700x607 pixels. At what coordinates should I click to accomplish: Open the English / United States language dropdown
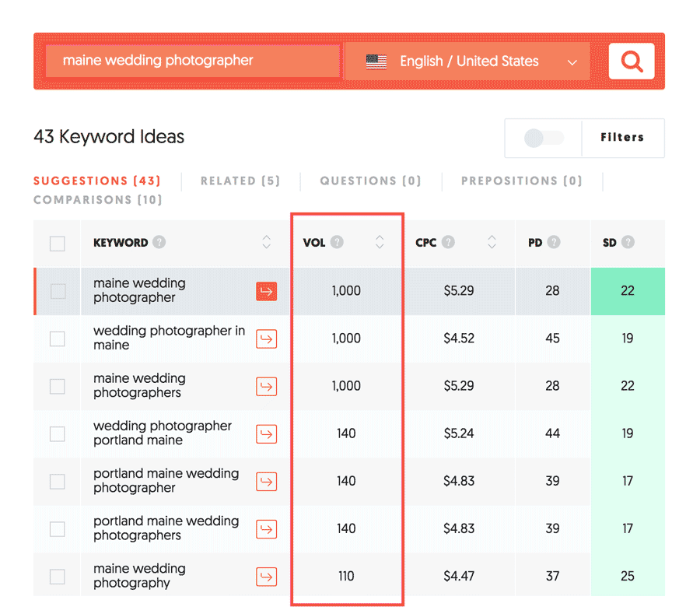coord(468,61)
